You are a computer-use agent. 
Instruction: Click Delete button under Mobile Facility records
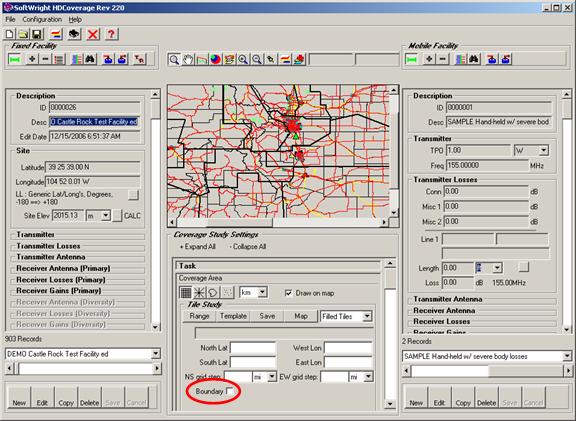[486, 397]
